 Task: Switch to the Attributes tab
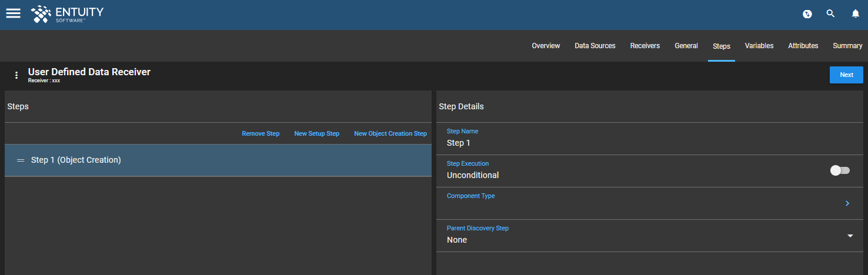(803, 46)
